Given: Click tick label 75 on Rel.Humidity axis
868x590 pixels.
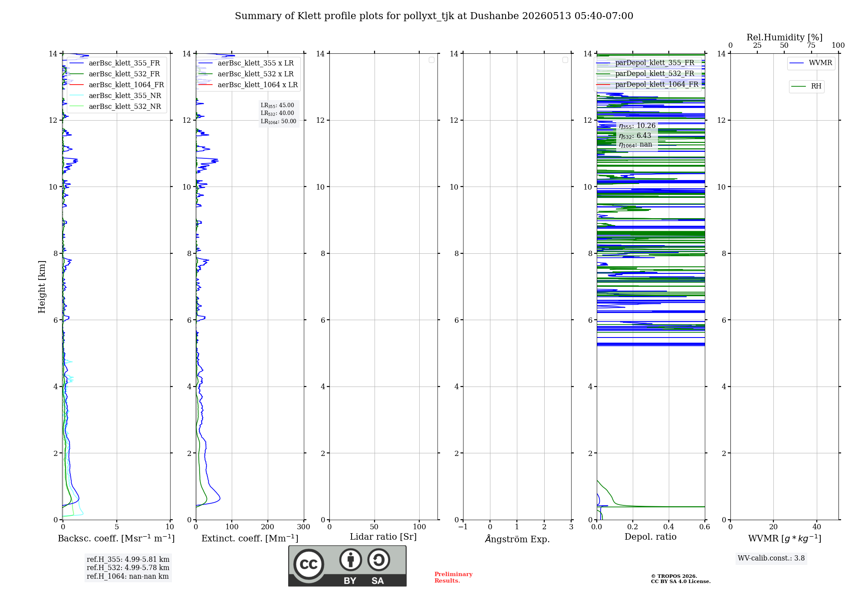Looking at the screenshot, I should [811, 46].
